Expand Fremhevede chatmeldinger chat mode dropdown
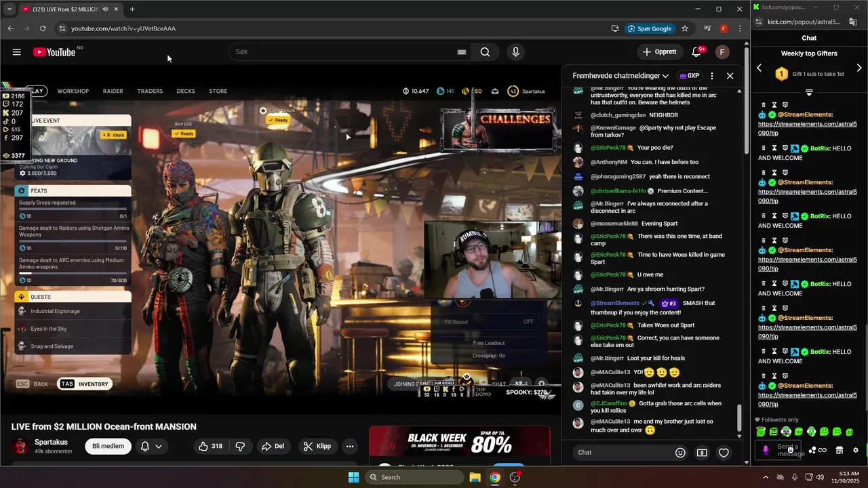The width and height of the screenshot is (868, 488). (620, 76)
